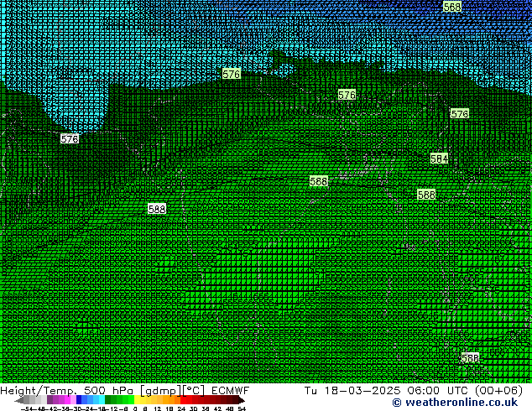Click the 'Tu 18-03-2025' date text
The image size is (532, 411).
[352, 391]
